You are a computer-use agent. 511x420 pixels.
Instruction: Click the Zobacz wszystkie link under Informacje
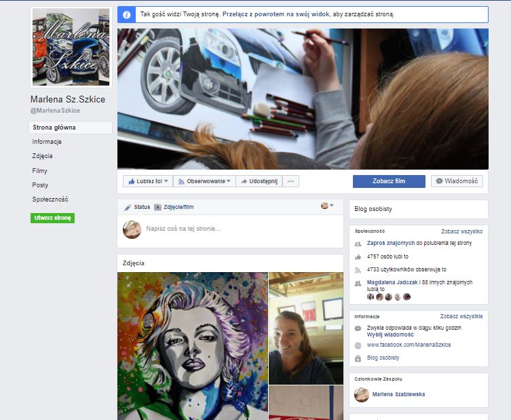[x=461, y=316]
